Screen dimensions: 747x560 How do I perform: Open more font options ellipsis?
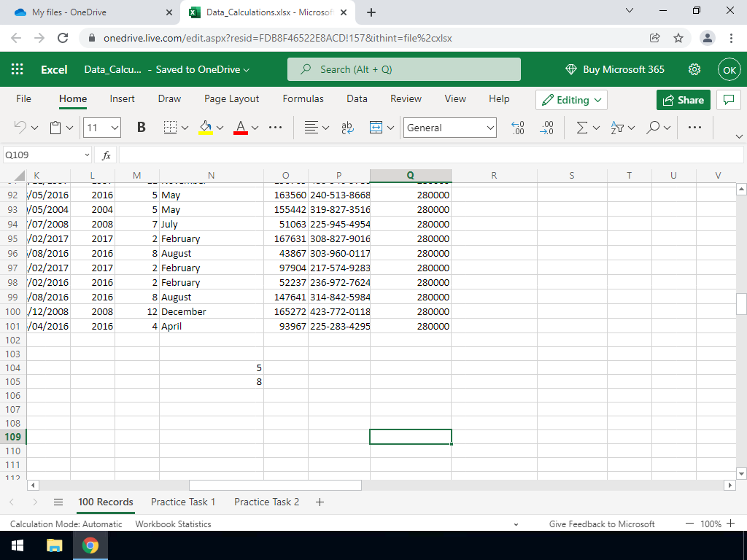coord(275,128)
